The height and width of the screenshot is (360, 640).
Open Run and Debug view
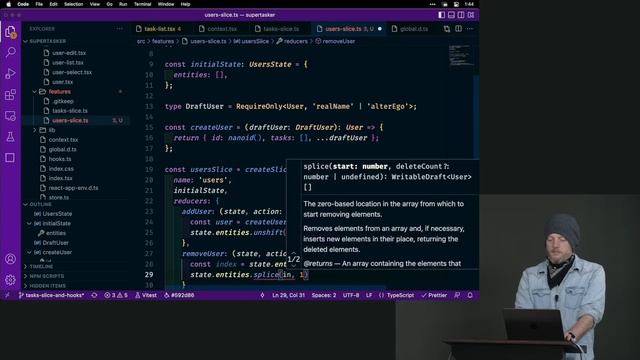pyautogui.click(x=10, y=73)
